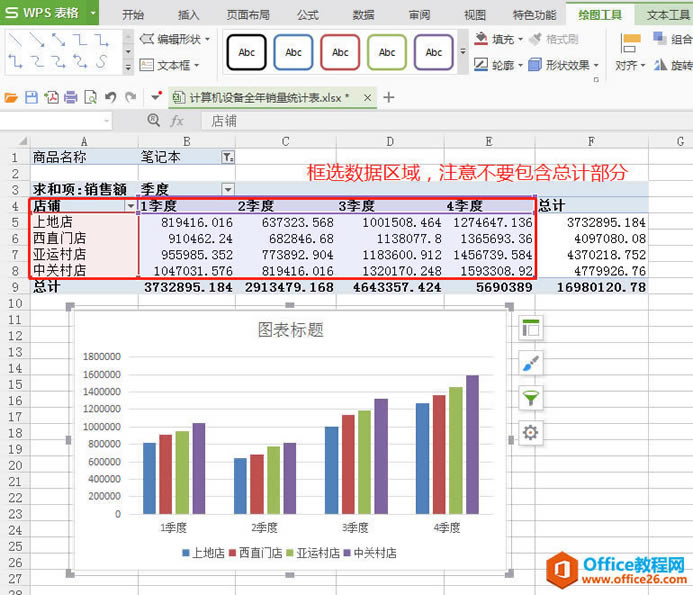Open the 文本框 dropdown
Screen dimensions: 693x595
pos(170,65)
